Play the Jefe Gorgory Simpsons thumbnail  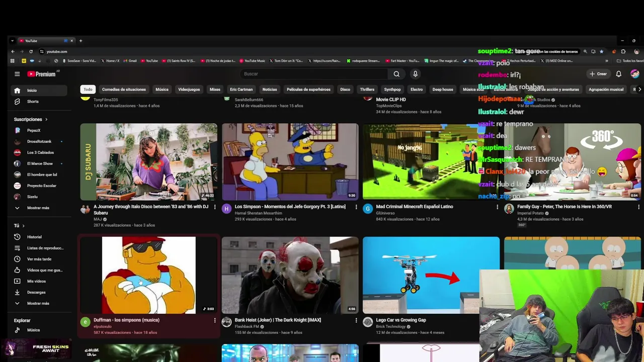click(x=290, y=162)
